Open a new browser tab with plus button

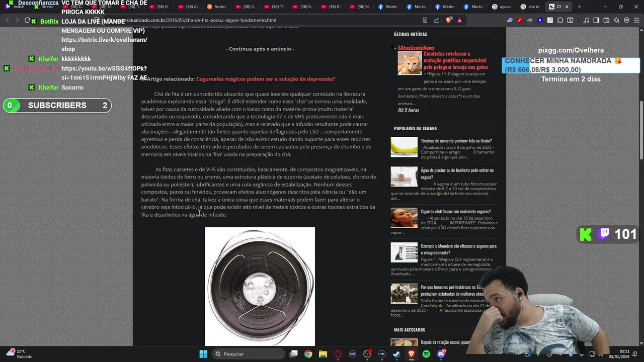click(579, 7)
